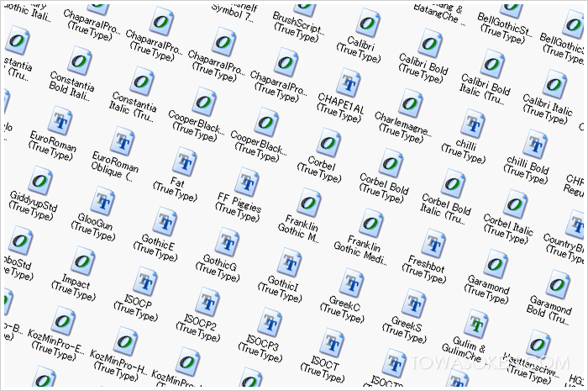
Task: Click the Calibri Bold font icon
Action: click(430, 43)
